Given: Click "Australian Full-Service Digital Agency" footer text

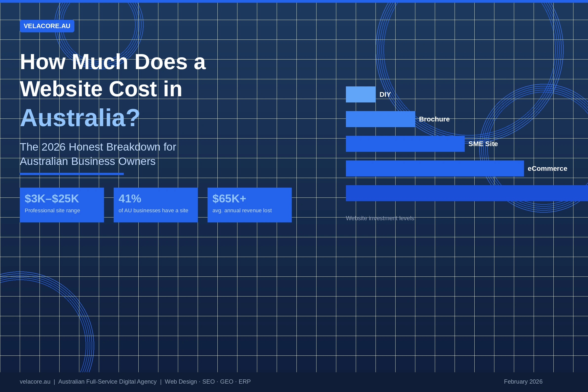Looking at the screenshot, I should [107, 381].
